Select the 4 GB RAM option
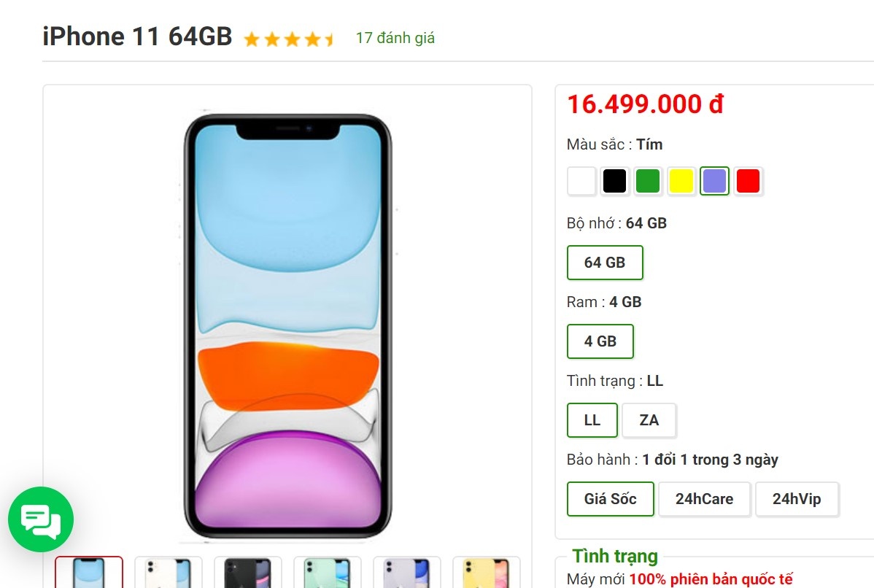This screenshot has width=874, height=588. click(600, 341)
